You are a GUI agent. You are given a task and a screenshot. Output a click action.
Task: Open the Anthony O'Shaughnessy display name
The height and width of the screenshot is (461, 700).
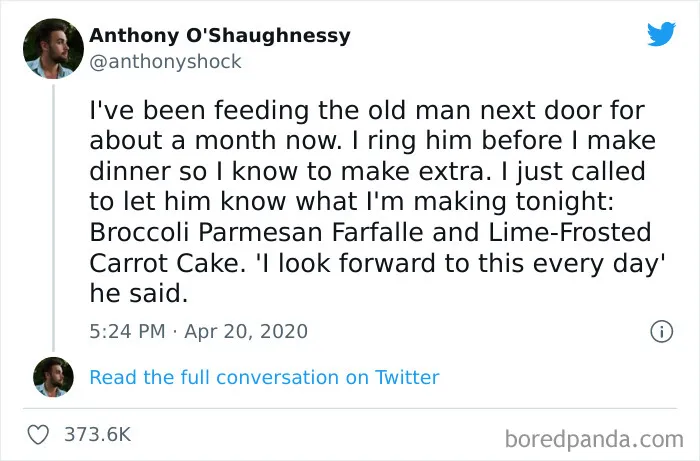coord(220,36)
